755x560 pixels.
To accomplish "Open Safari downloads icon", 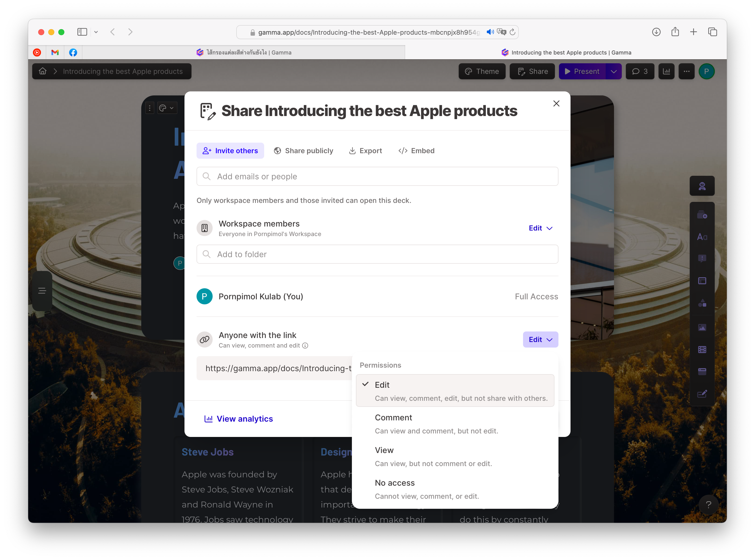I will tap(656, 32).
